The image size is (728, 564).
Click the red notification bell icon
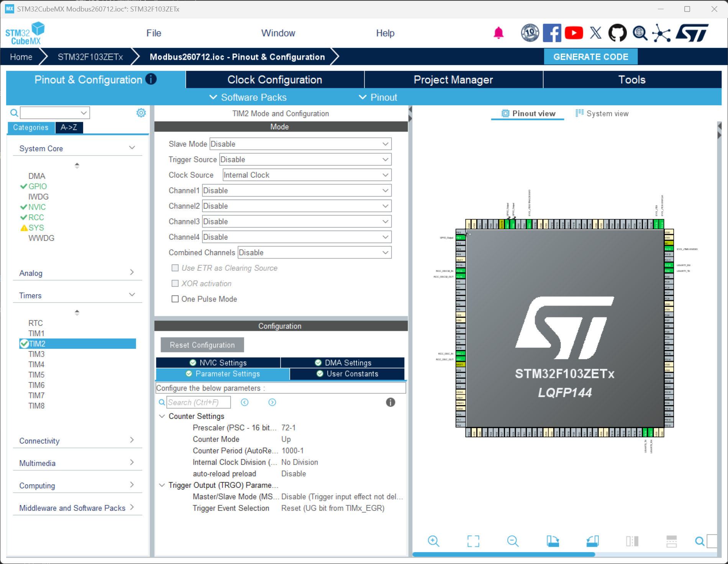click(498, 33)
